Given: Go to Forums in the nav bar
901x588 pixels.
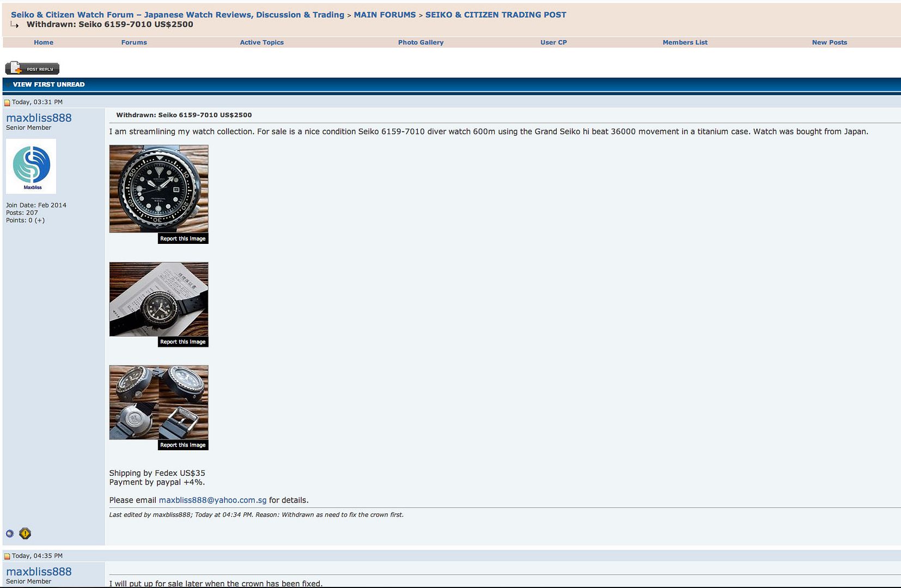Looking at the screenshot, I should click(134, 42).
